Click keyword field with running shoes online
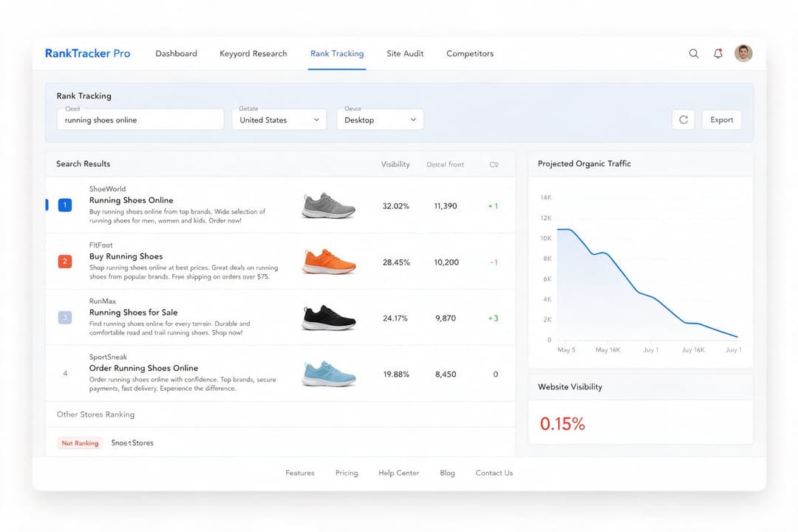 140,120
